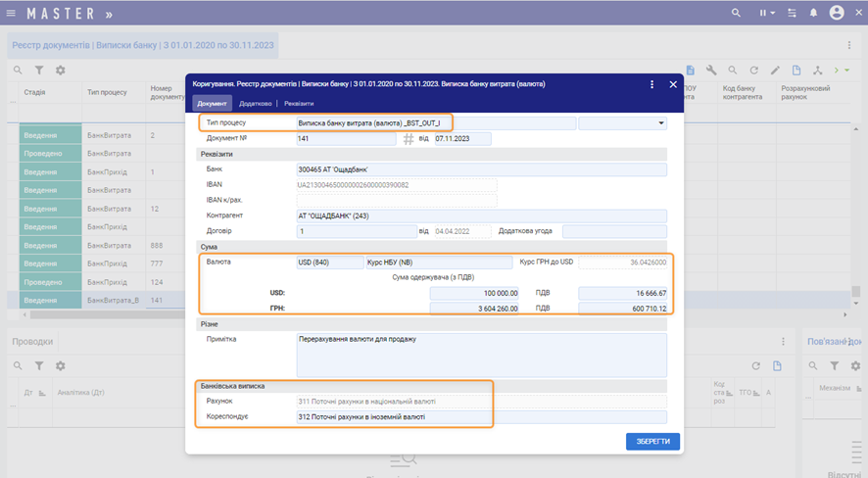Screen dimensions: 868x478
Task: Expand the Тип процесу dropdown arrow
Action: pyautogui.click(x=661, y=123)
